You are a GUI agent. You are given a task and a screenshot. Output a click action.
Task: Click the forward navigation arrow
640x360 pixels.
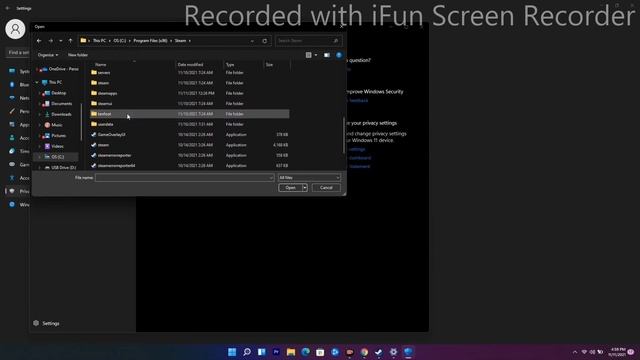click(x=51, y=41)
